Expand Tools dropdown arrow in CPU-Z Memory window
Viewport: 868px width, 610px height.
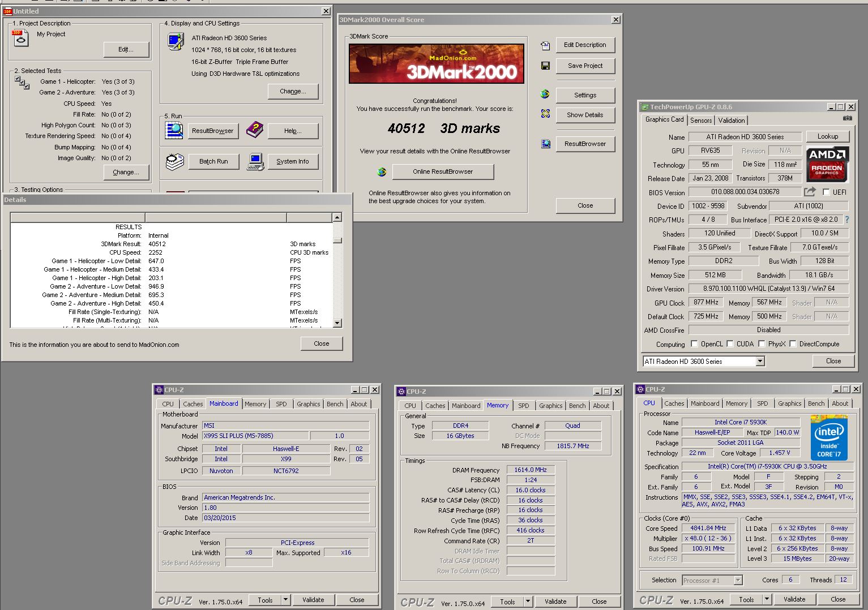528,602
